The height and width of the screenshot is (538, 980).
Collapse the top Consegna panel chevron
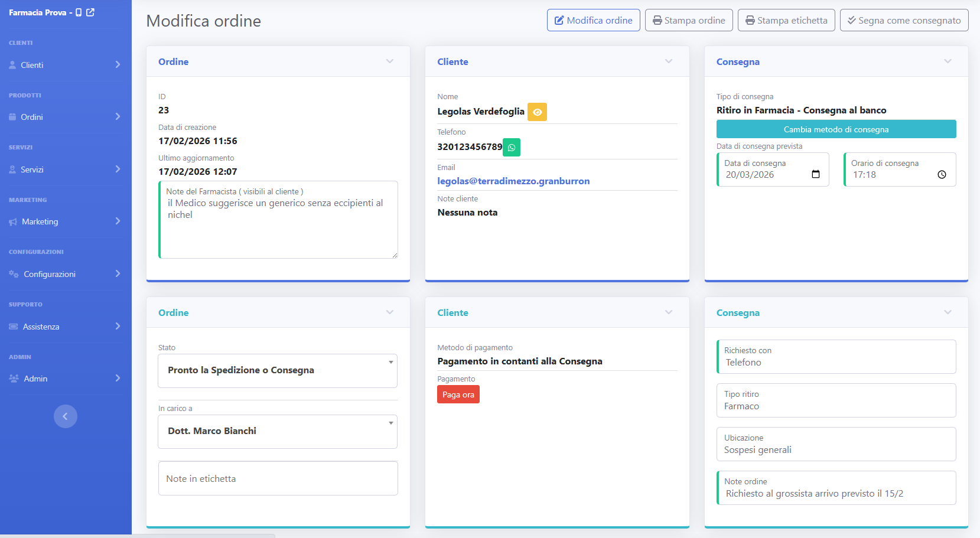(948, 61)
